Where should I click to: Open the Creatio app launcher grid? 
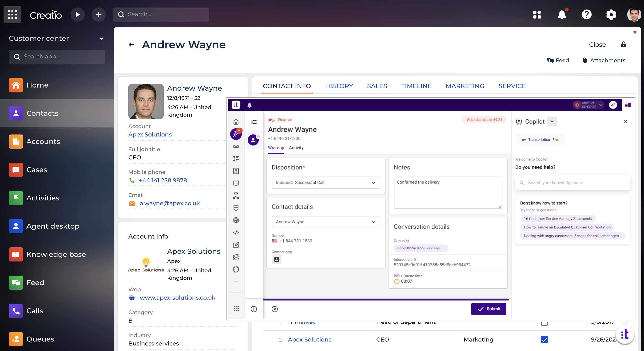[12, 15]
